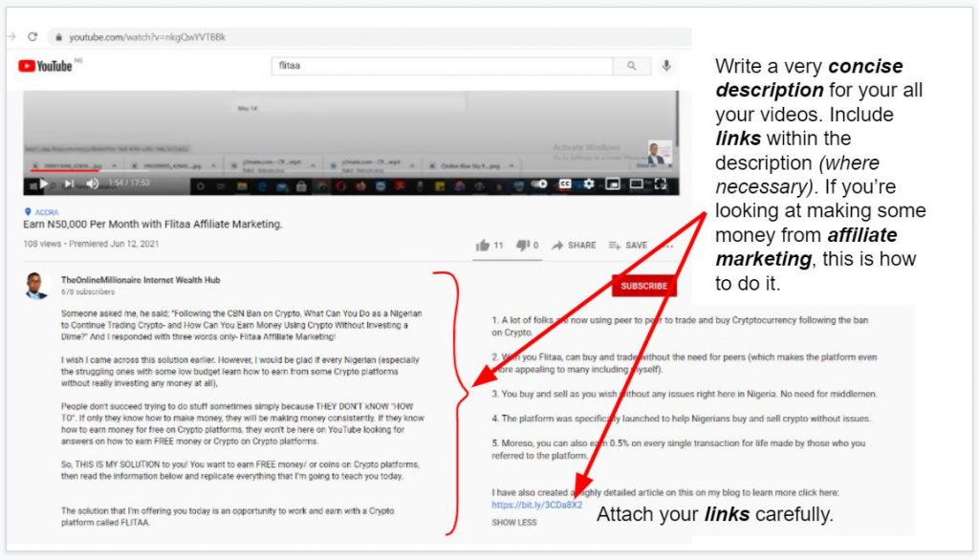Open the player settings gear icon
The height and width of the screenshot is (560, 979).
(x=588, y=183)
